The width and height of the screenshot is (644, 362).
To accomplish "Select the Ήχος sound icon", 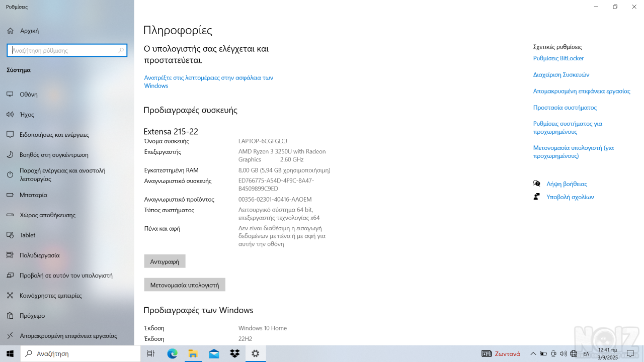I will click(10, 114).
